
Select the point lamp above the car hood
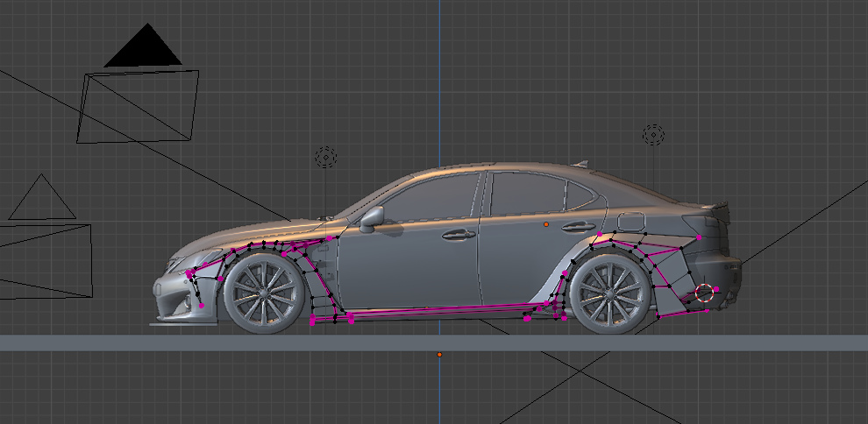coord(325,158)
